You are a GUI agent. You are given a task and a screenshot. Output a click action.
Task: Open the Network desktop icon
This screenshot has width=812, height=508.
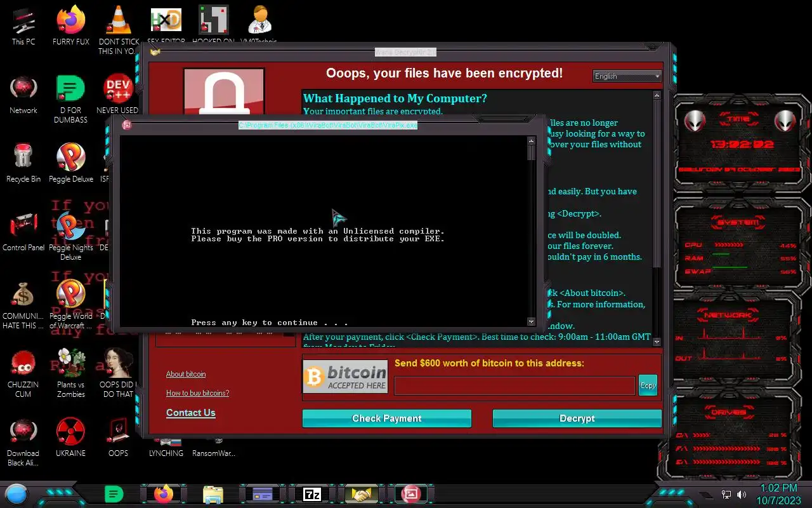click(x=23, y=94)
